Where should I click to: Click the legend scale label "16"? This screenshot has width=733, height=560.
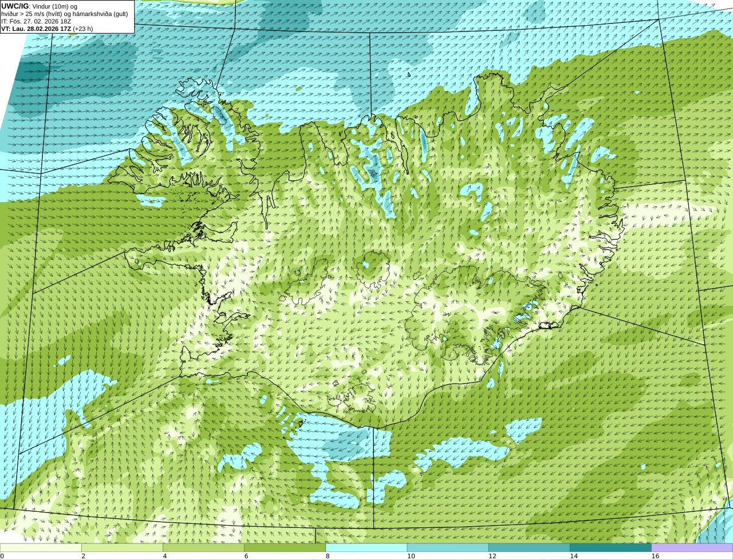point(655,556)
